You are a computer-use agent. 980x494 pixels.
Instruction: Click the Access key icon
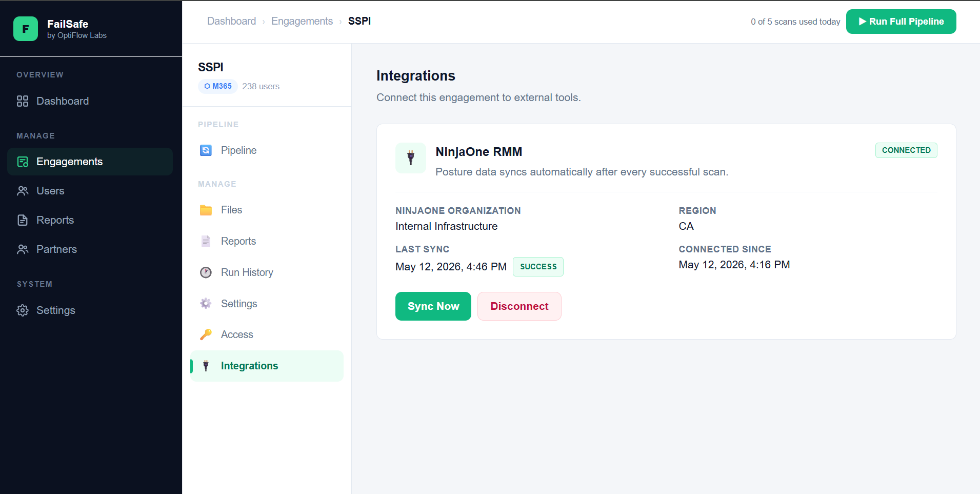pyautogui.click(x=206, y=334)
